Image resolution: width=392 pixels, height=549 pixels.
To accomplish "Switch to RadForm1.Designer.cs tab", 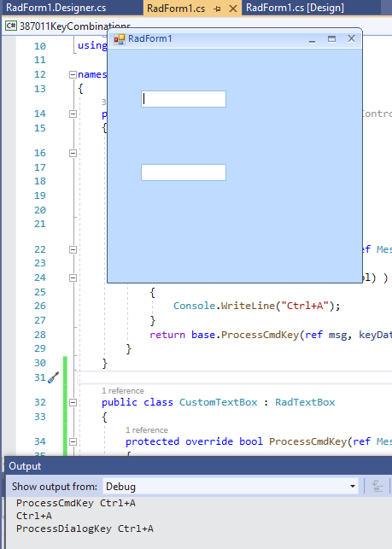I will coord(56,8).
